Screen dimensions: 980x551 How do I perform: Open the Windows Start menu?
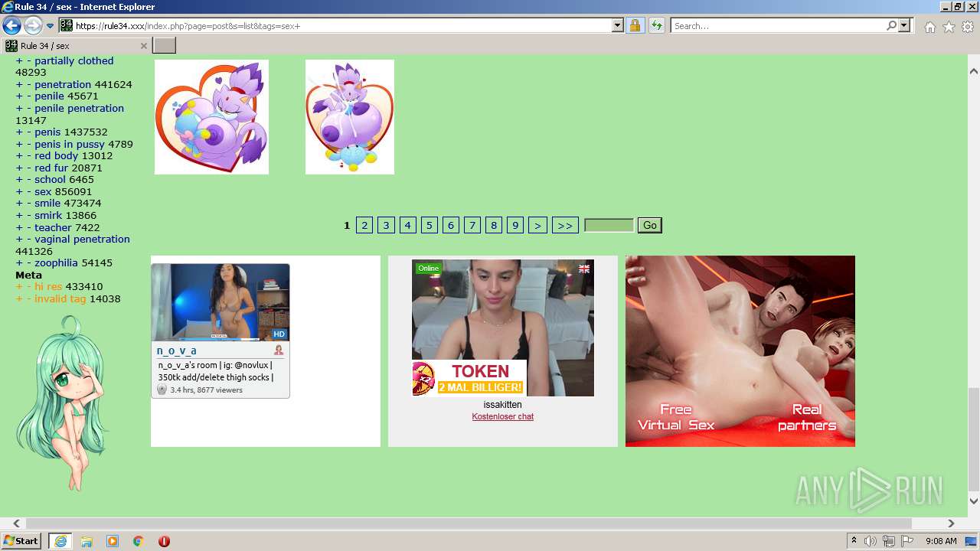pos(21,540)
